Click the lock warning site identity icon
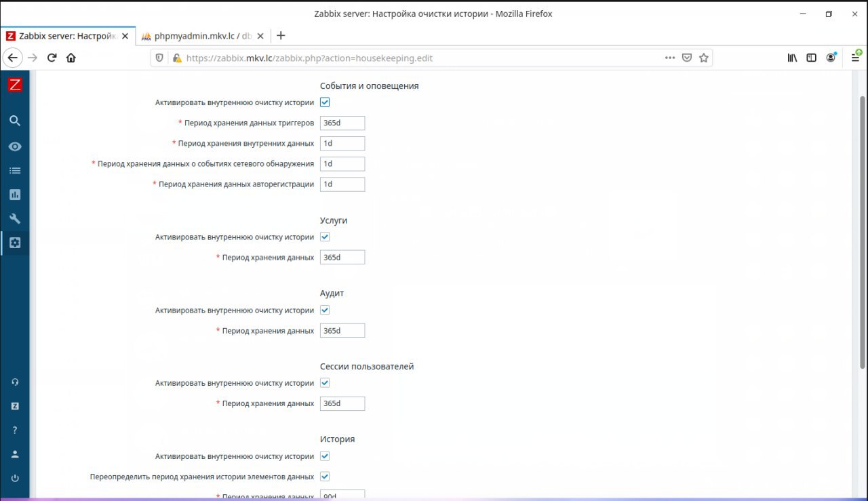This screenshot has height=501, width=868. click(x=177, y=58)
